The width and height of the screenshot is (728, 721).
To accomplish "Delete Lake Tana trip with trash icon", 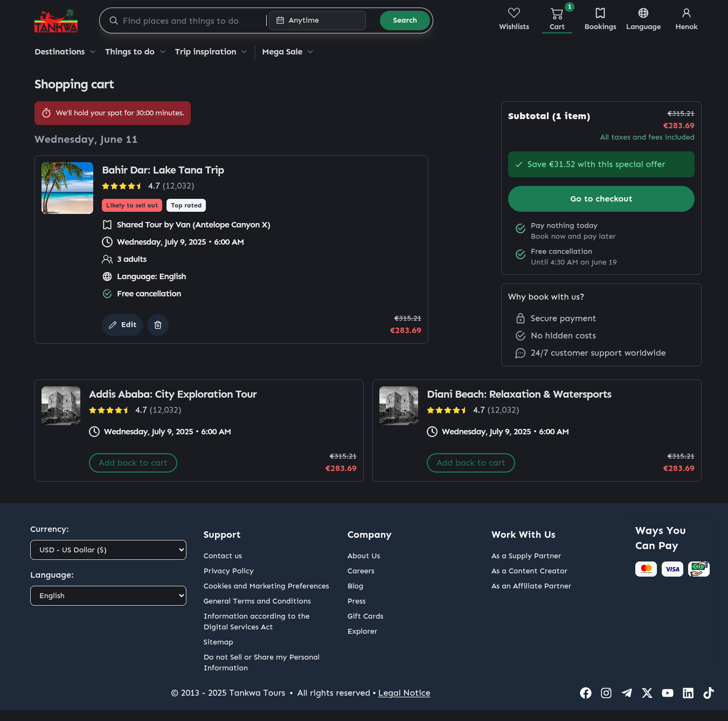I will pos(158,325).
